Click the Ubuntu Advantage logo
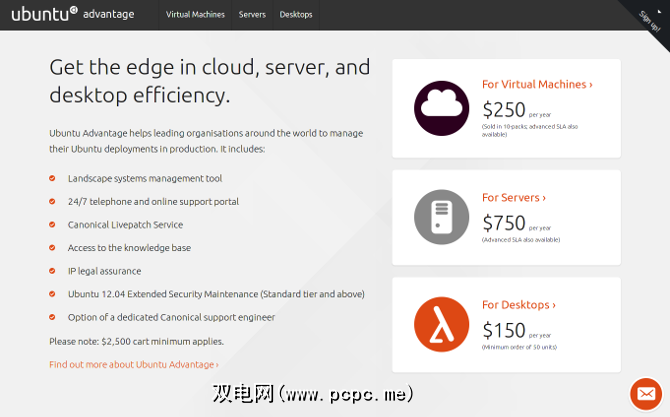Viewport: 670px width, 417px height. coord(73,14)
